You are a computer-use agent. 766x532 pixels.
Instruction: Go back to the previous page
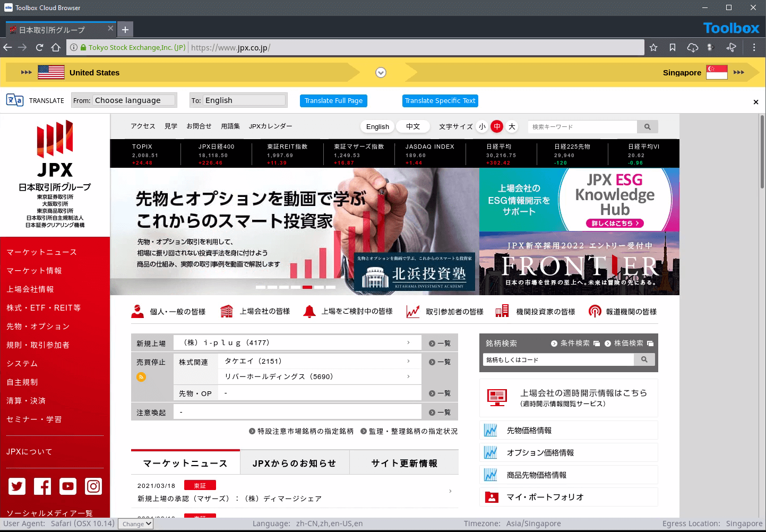tap(7, 47)
